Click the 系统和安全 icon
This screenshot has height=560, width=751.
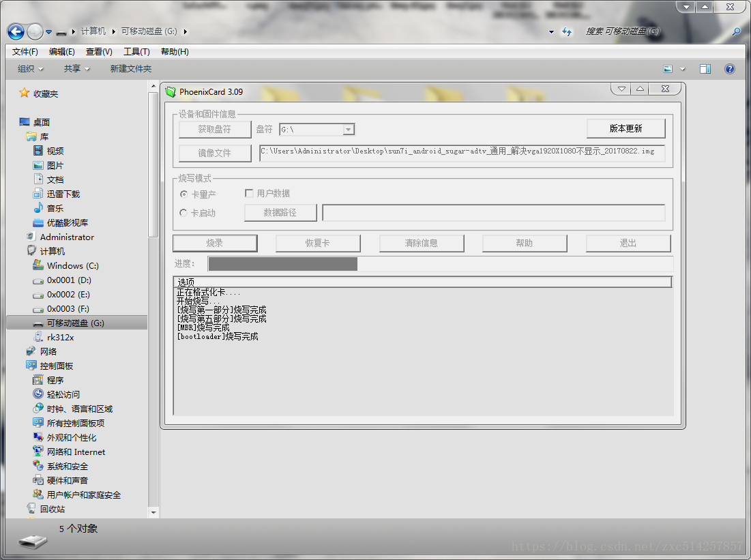click(x=38, y=466)
